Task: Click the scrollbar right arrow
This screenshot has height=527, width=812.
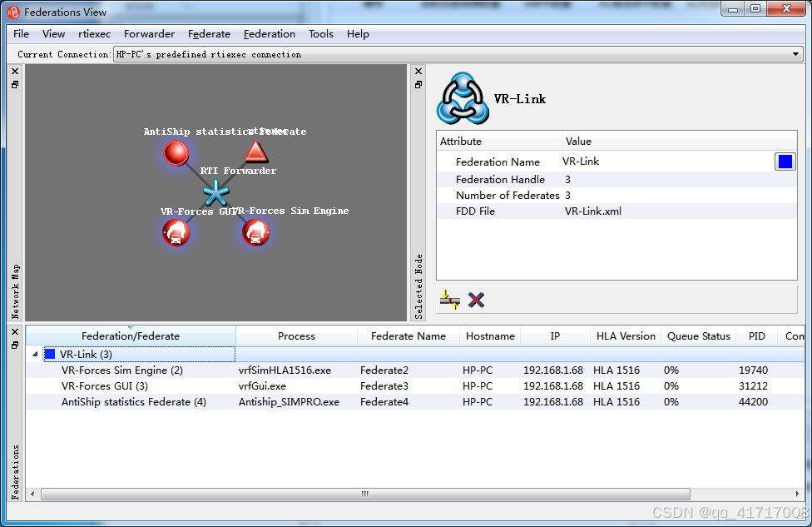Action: (798, 494)
